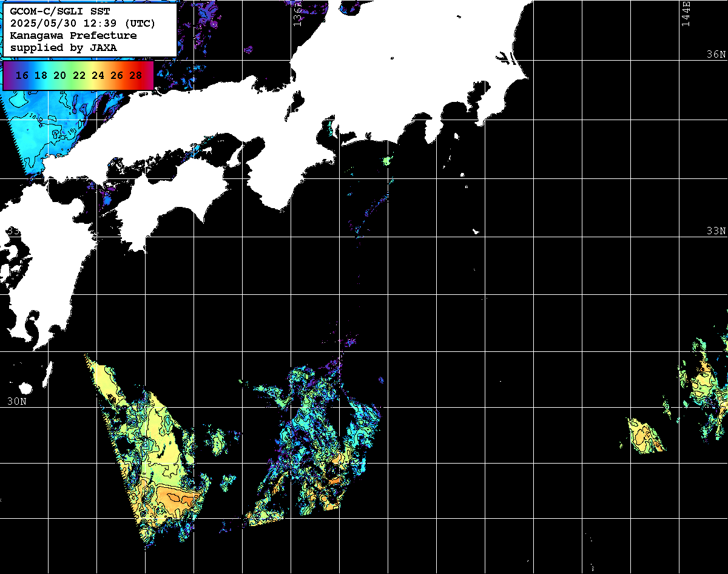Screen dimensions: 728x574
Task: Click the '33N' latitude label at right
Action: [x=716, y=231]
